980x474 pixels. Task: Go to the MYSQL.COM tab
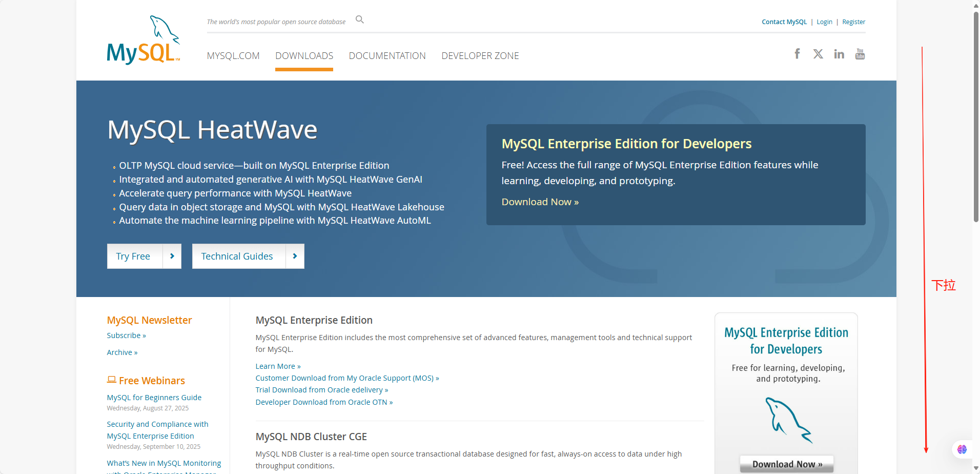click(x=233, y=55)
